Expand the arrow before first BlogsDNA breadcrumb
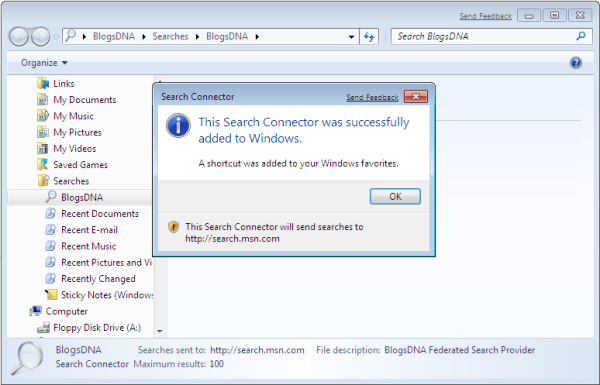600x385 pixels. (x=84, y=37)
